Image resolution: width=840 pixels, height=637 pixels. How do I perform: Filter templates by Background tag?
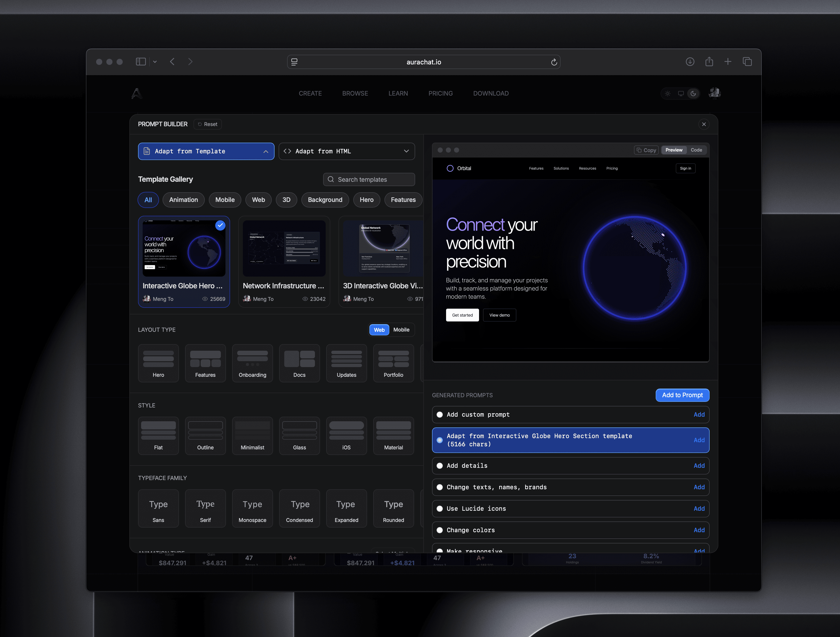click(325, 200)
